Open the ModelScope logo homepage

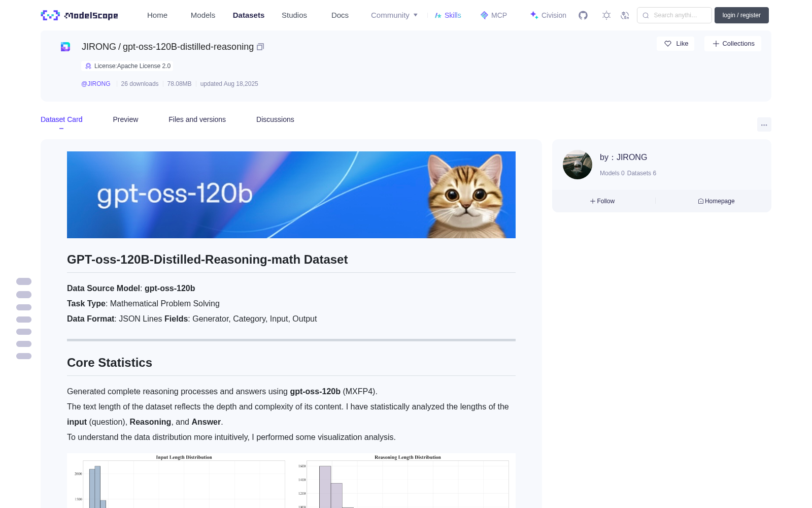[x=79, y=15]
